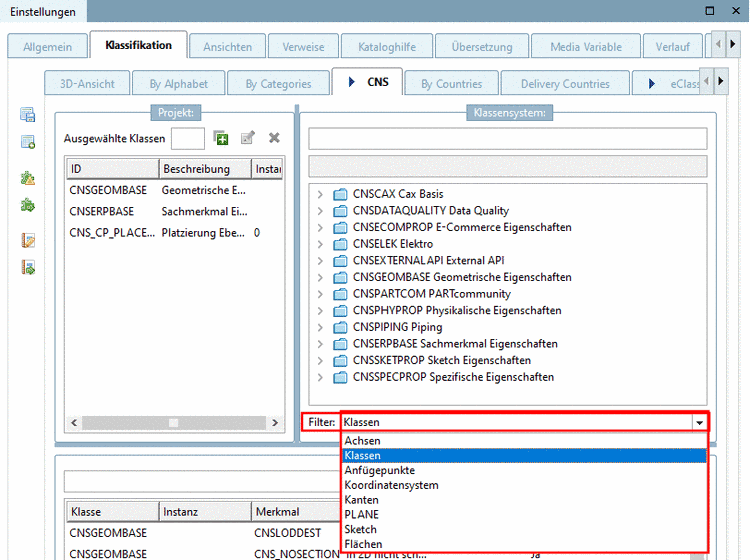This screenshot has width=750, height=560.
Task: Click the Instanz column header
Action: (205, 512)
